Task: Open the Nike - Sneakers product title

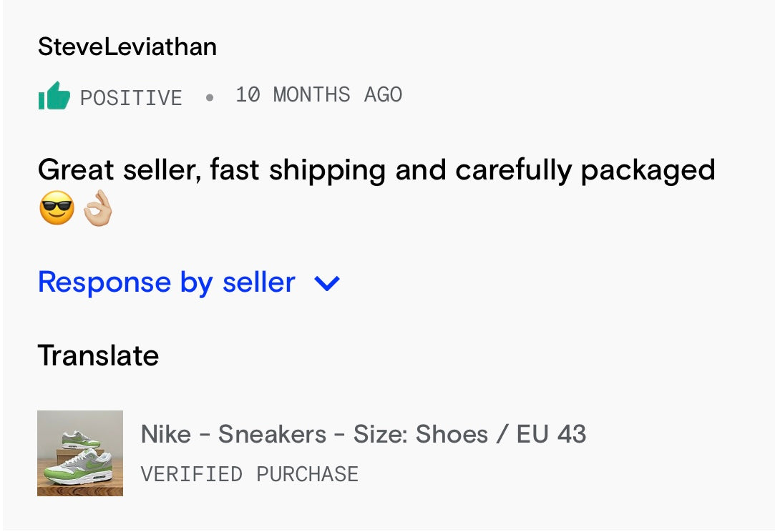Action: point(363,434)
